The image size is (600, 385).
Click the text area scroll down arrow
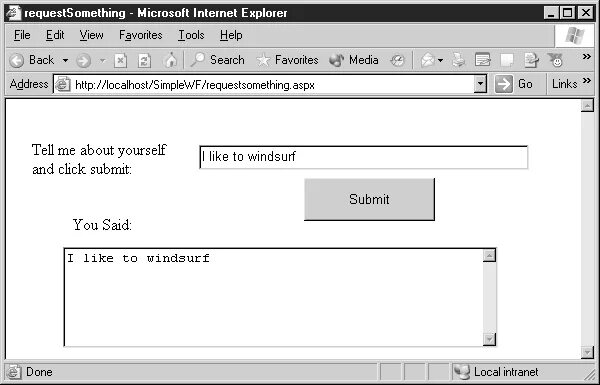coord(489,339)
